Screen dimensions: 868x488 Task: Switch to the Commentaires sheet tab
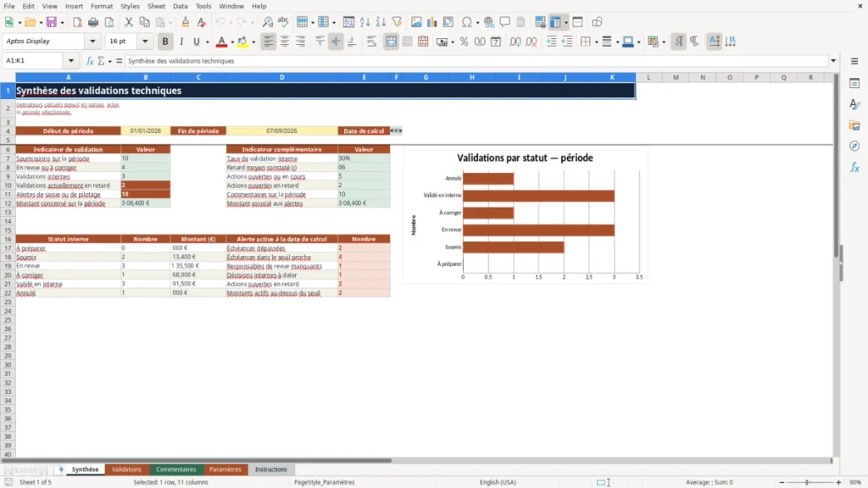(x=176, y=469)
